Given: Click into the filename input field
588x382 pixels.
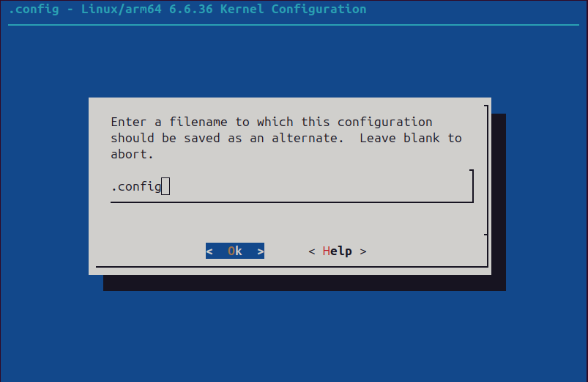Looking at the screenshot, I should point(293,186).
